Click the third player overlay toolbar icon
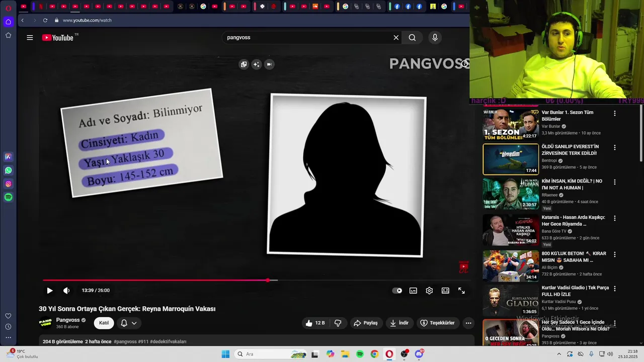The image size is (644, 362). tap(269, 64)
